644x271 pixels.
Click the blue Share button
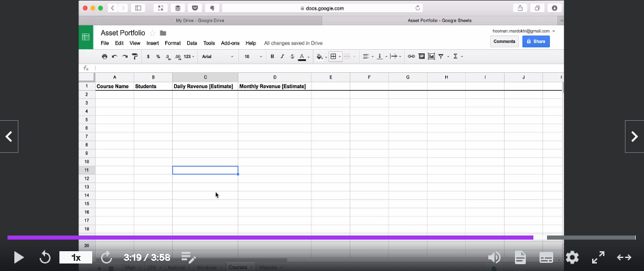pyautogui.click(x=536, y=42)
